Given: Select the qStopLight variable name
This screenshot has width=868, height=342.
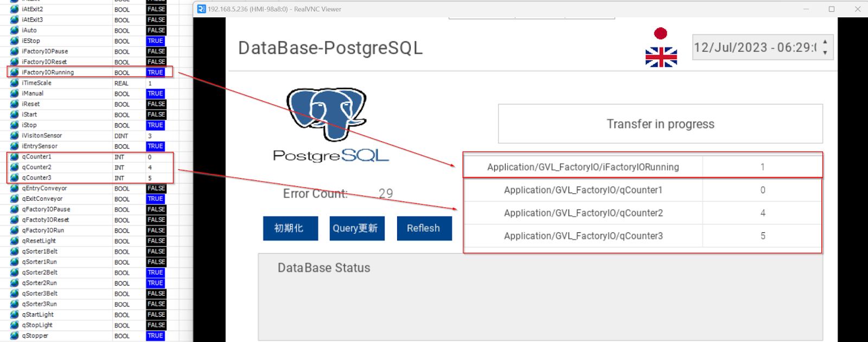Looking at the screenshot, I should [x=37, y=325].
